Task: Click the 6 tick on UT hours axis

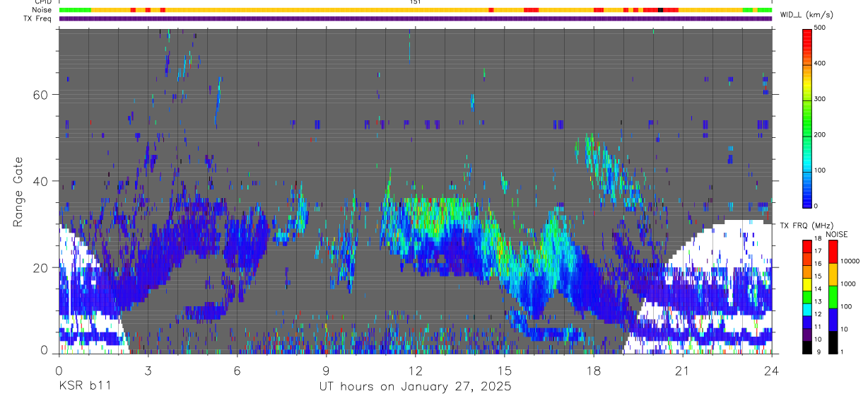Action: coord(237,369)
